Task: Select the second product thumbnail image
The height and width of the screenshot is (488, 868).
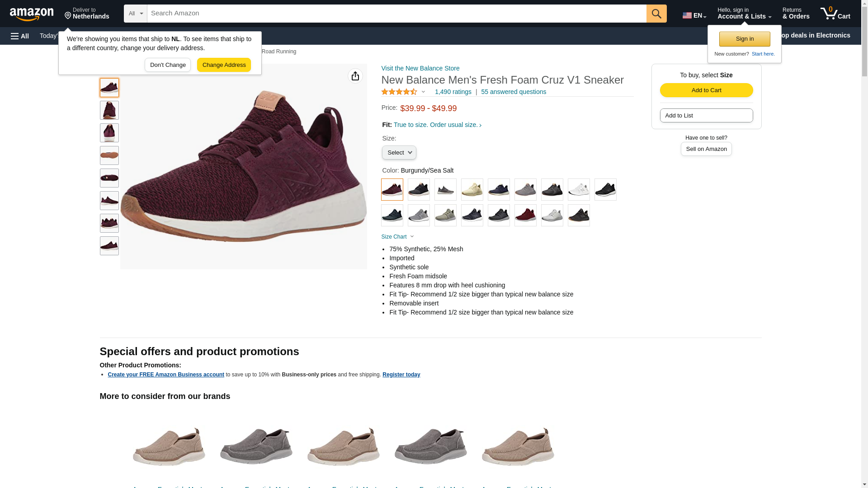Action: coord(109,110)
